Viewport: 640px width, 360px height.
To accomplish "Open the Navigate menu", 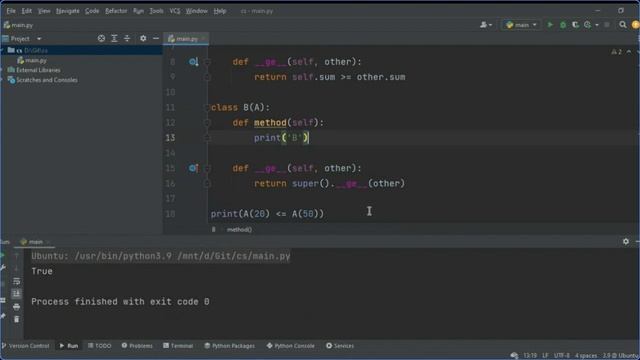I will pyautogui.click(x=67, y=11).
